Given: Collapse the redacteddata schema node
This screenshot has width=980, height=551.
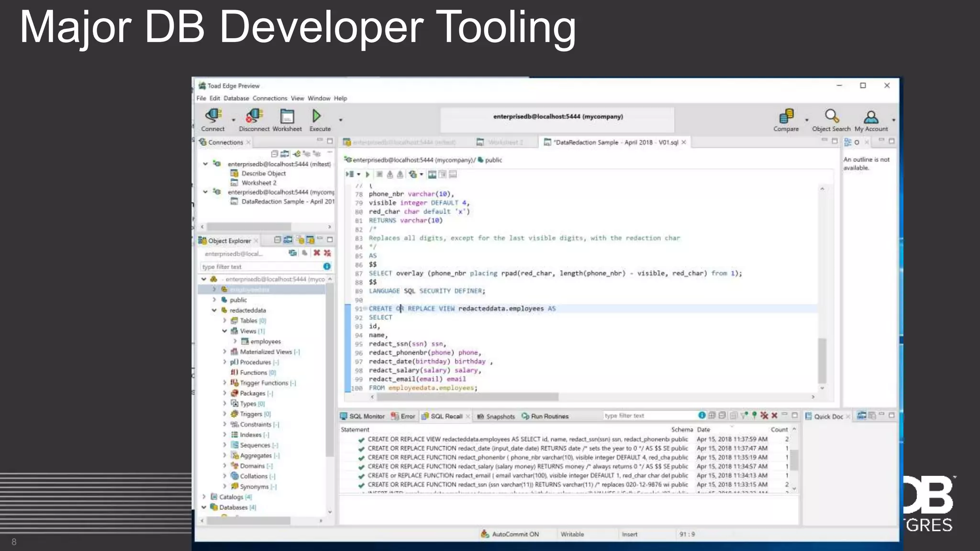Looking at the screenshot, I should pos(214,310).
